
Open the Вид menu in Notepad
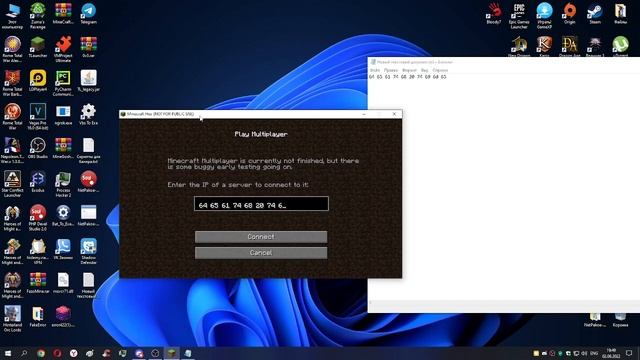coord(424,70)
